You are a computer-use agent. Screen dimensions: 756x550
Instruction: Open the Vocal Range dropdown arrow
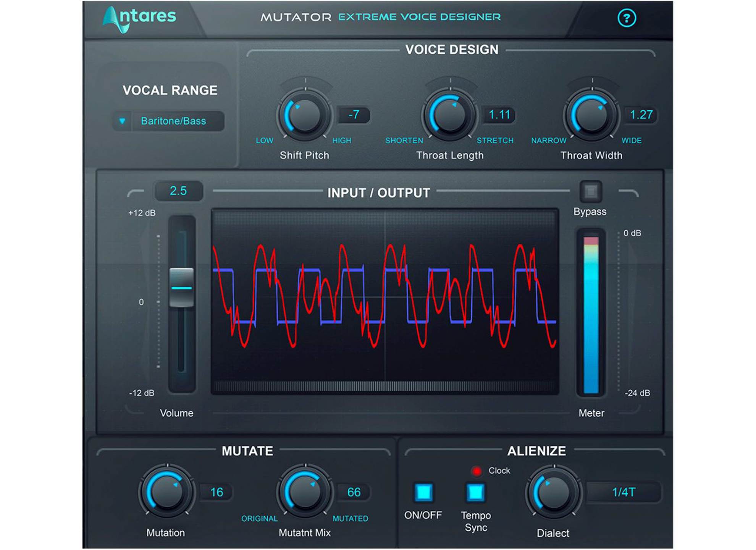pos(122,121)
